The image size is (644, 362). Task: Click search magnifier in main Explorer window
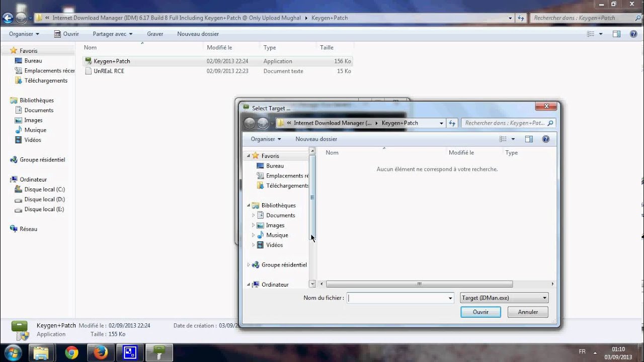(637, 18)
